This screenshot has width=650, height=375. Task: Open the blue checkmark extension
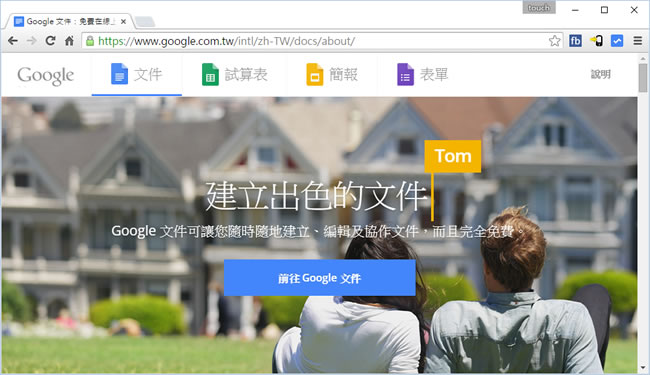point(617,41)
